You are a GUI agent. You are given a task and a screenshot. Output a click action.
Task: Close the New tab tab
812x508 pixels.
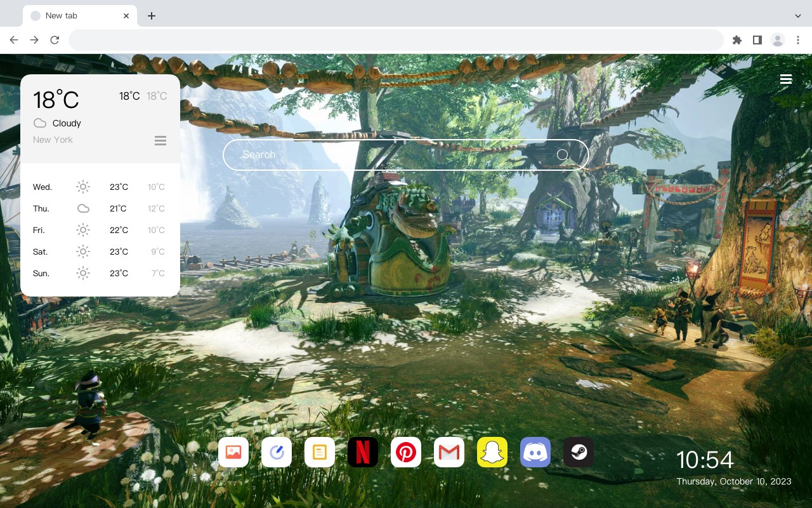(x=126, y=16)
